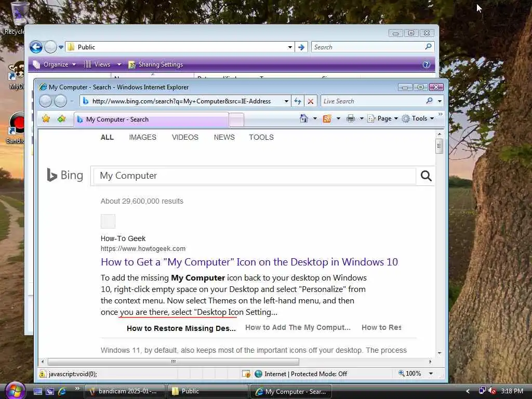Open 'How to Get a My Computer Icon' result
The image size is (532, 399).
(x=249, y=262)
